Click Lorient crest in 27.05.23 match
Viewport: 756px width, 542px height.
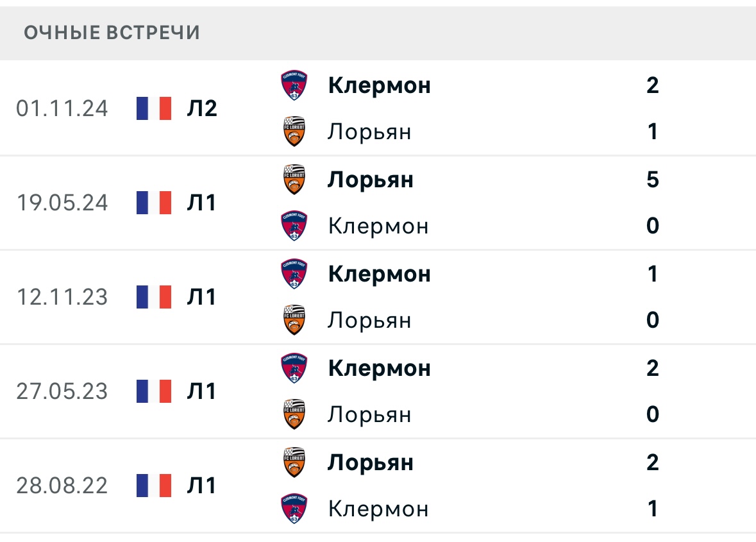(294, 415)
